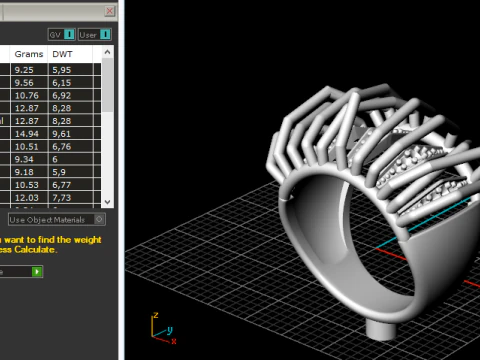Image resolution: width=480 pixels, height=360 pixels.
Task: Select the 9.25 grams cell
Action: pos(29,70)
